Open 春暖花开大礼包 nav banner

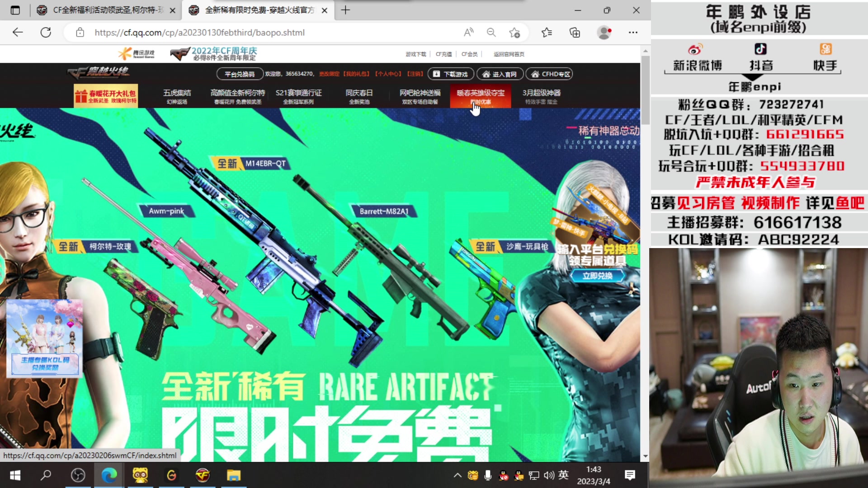(106, 96)
